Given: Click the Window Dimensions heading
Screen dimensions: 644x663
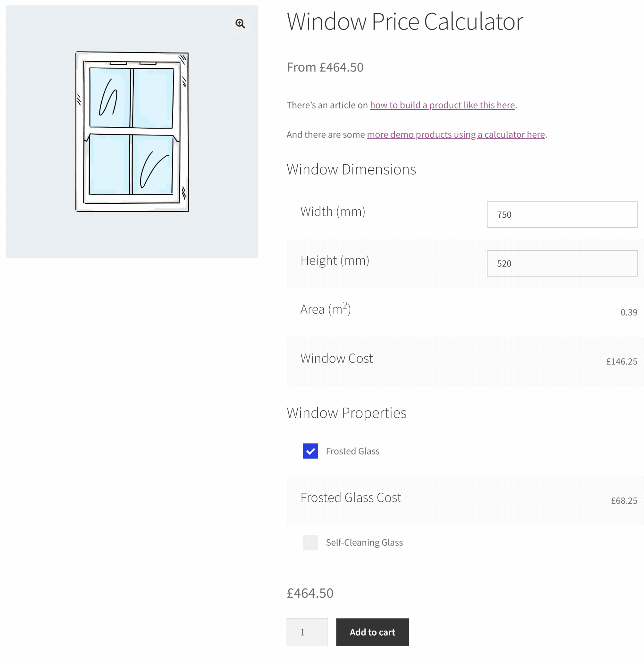Looking at the screenshot, I should click(351, 169).
